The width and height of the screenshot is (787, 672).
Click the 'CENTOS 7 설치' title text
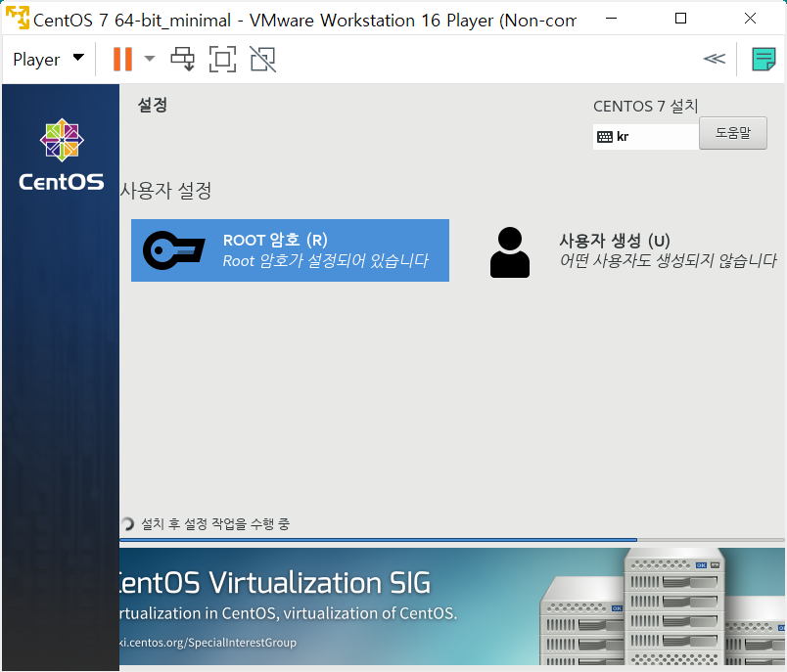(645, 106)
